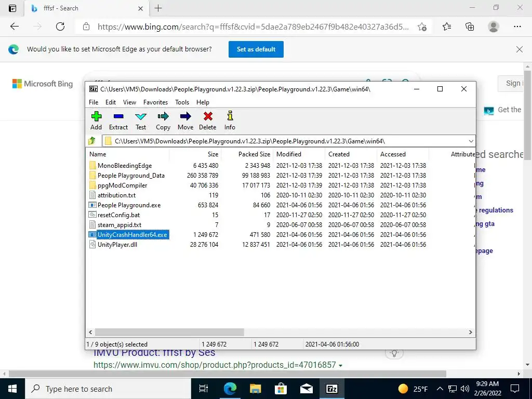This screenshot has width=532, height=399.
Task: Click the Copy toolbar icon
Action: pos(163,116)
